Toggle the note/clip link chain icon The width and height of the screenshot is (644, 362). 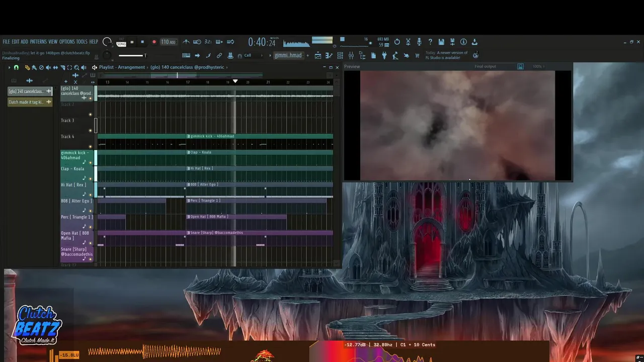[x=219, y=55]
